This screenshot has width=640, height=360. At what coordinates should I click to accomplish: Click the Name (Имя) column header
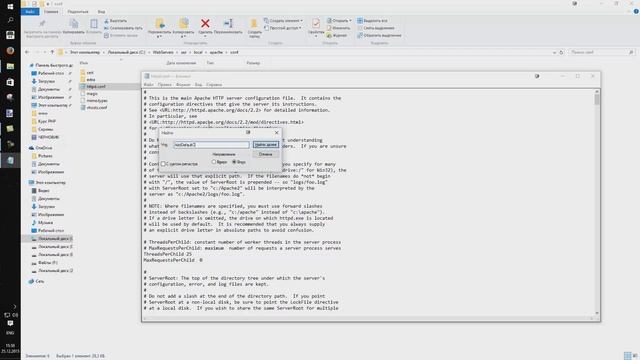tap(84, 63)
